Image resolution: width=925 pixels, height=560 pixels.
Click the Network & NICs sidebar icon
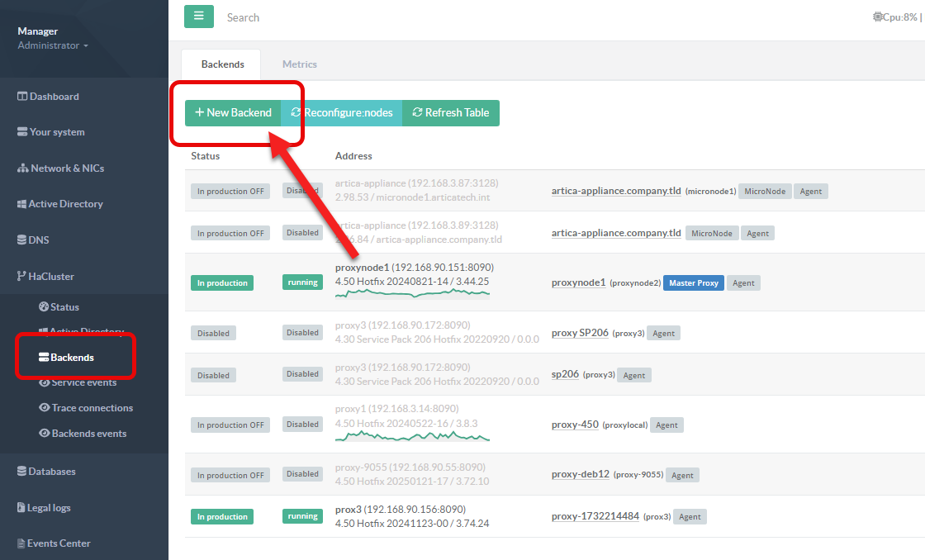coord(23,168)
